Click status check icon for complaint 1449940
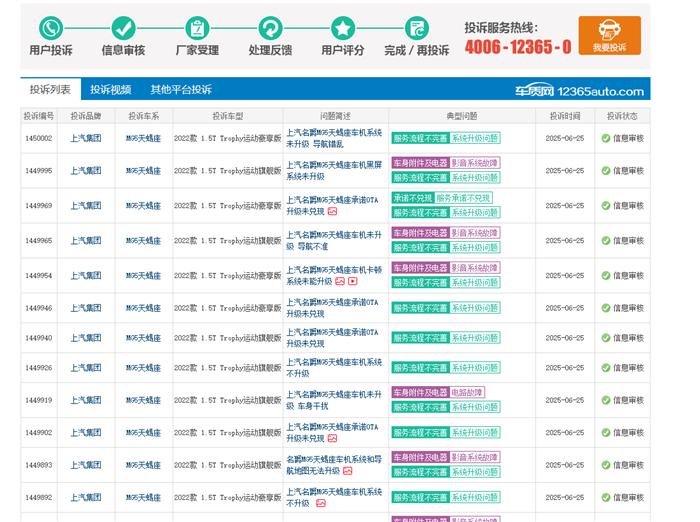 [606, 338]
